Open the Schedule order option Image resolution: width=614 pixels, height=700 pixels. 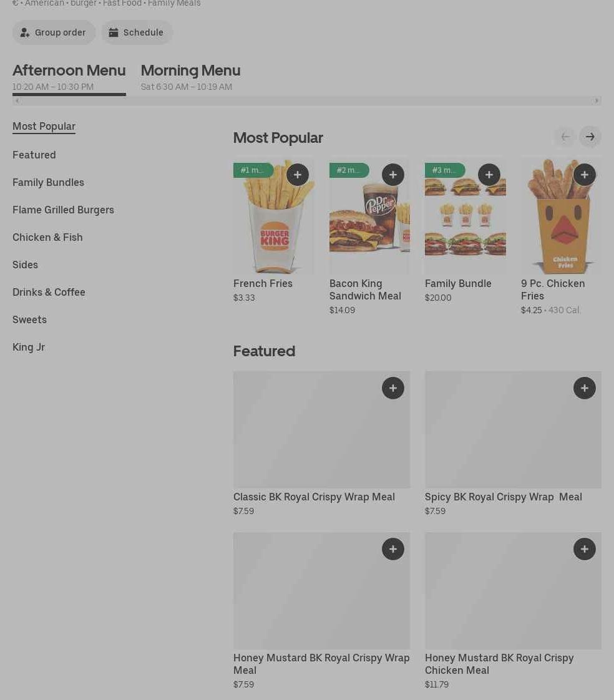tap(137, 32)
